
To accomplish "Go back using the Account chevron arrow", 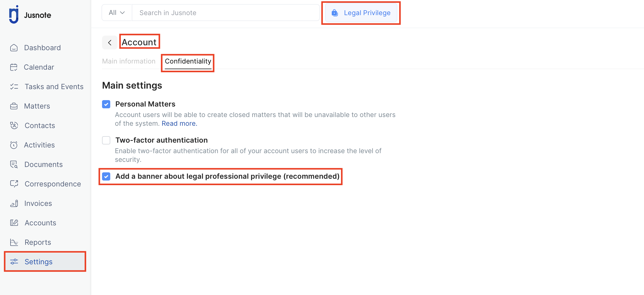I will (110, 43).
